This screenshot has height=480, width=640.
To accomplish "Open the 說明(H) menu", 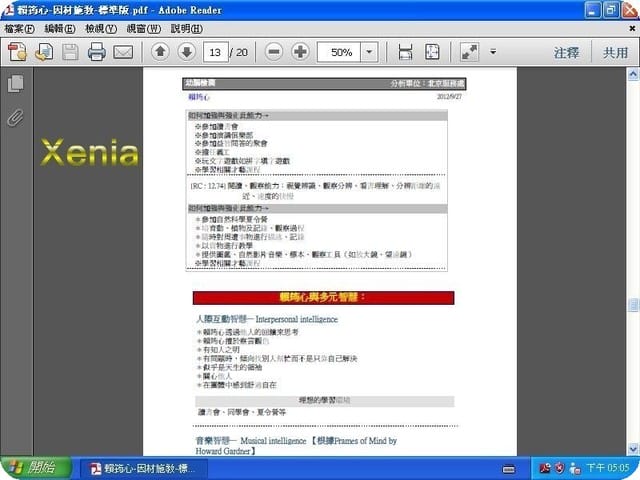I will tap(187, 29).
